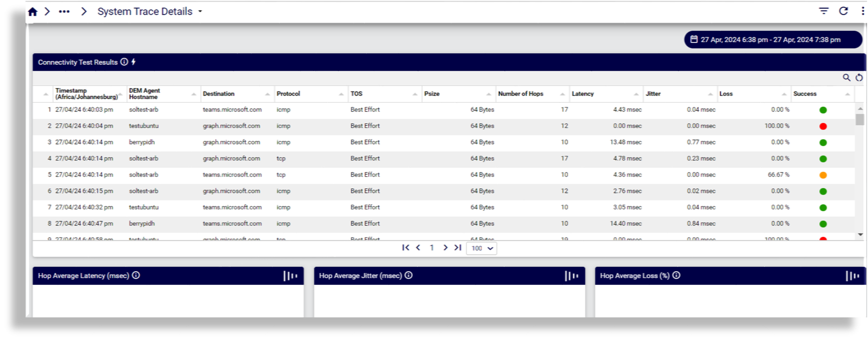
Task: Click red failure dot in row 2
Action: click(x=823, y=126)
